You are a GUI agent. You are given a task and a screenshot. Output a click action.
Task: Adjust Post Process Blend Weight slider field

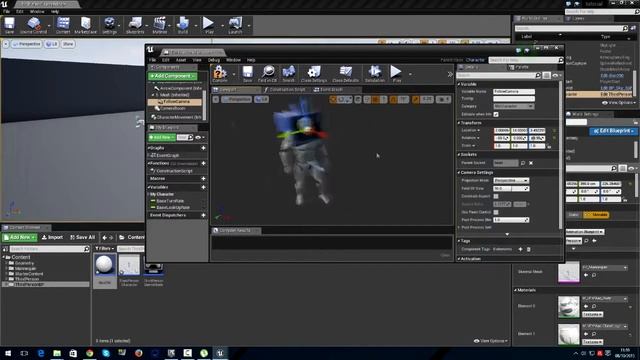[x=511, y=220]
